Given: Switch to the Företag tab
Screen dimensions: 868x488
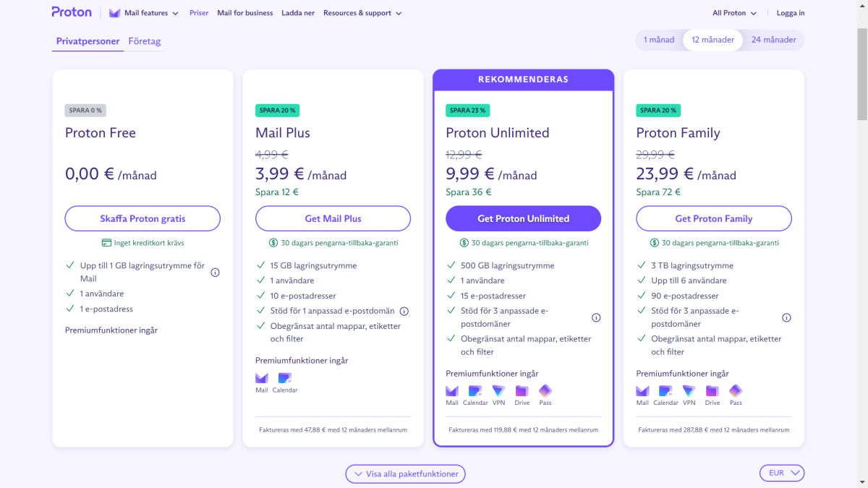Looking at the screenshot, I should [144, 41].
